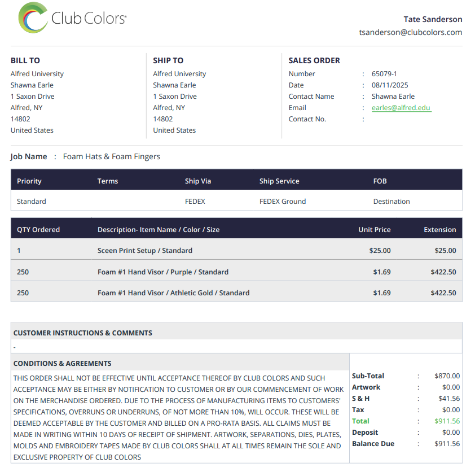
Task: Click the Customer Instructions & Comments heading
Action: click(82, 333)
